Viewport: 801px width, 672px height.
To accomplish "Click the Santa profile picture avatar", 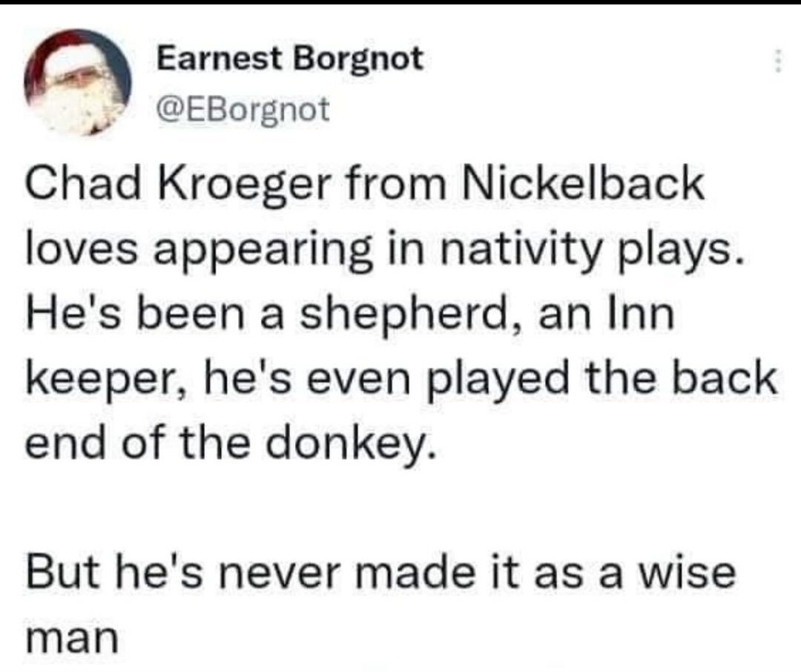I will (79, 82).
